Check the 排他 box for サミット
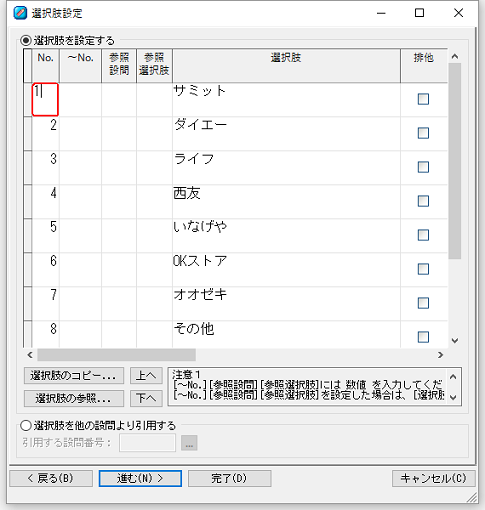The height and width of the screenshot is (510, 485). (x=423, y=99)
